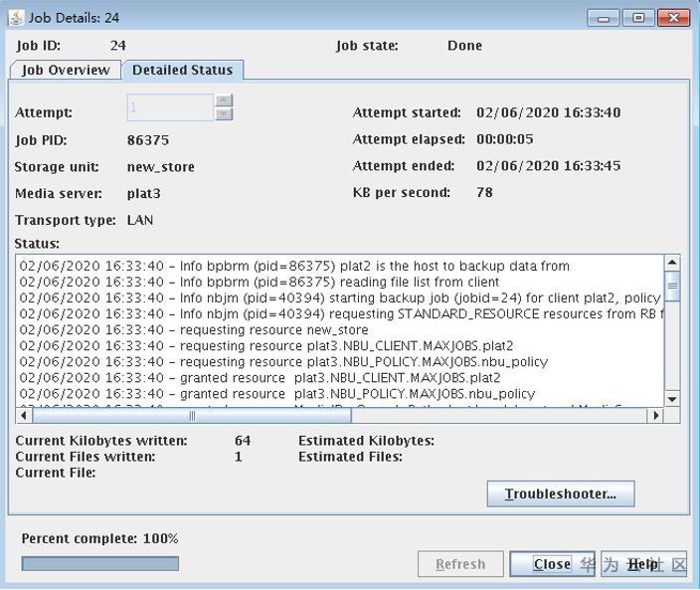Viewport: 700px width, 590px height.
Task: Decrease Attempt with the down stepper arrow
Action: click(224, 114)
